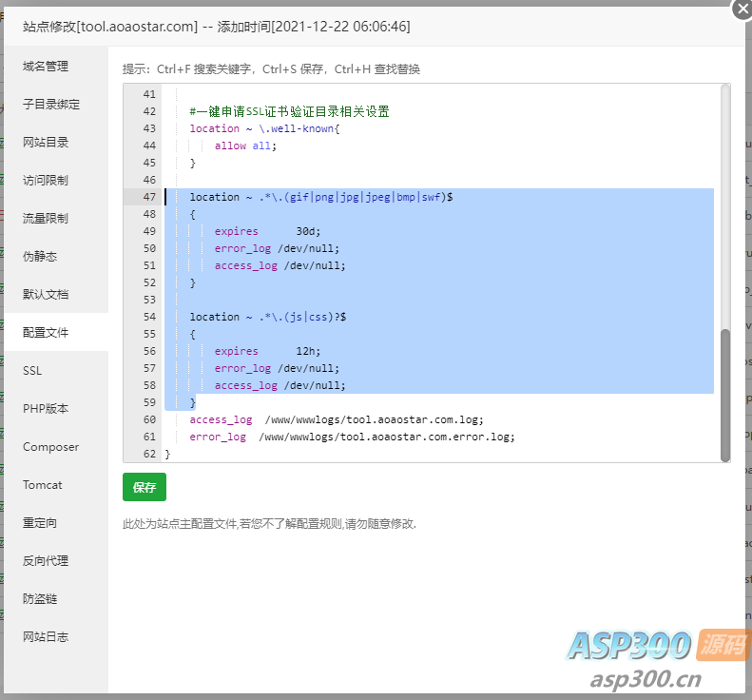The image size is (752, 700).
Task: Select Tomcat in the sidebar
Action: coord(43,485)
